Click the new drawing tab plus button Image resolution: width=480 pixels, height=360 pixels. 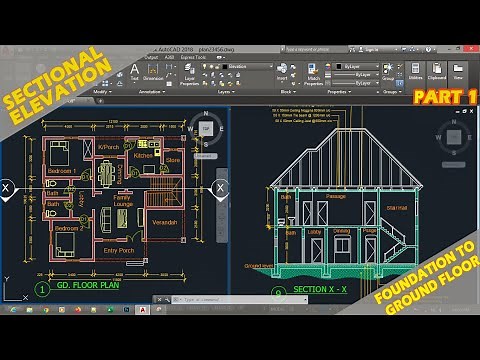(x=101, y=100)
